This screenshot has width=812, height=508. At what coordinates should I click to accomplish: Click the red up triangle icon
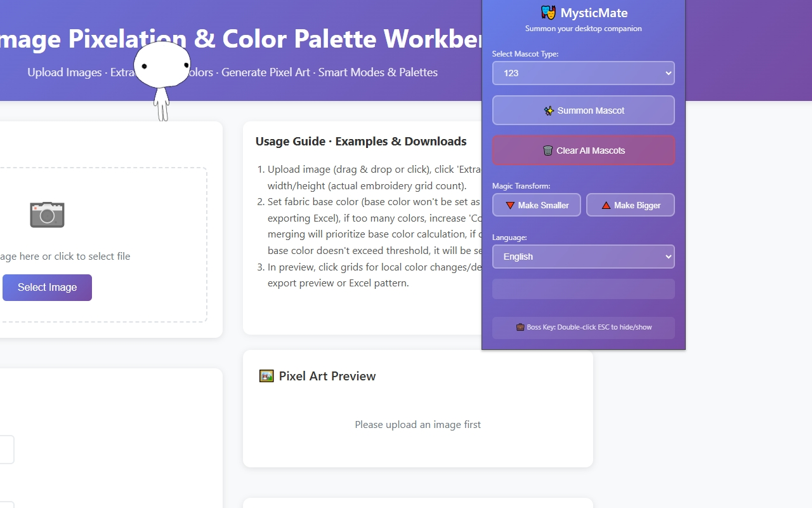(606, 205)
